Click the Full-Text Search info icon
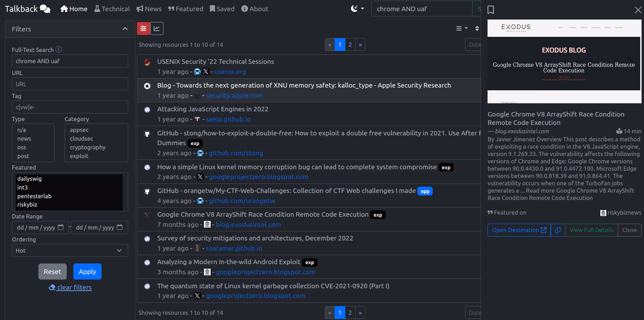This screenshot has height=320, width=644. pos(59,50)
